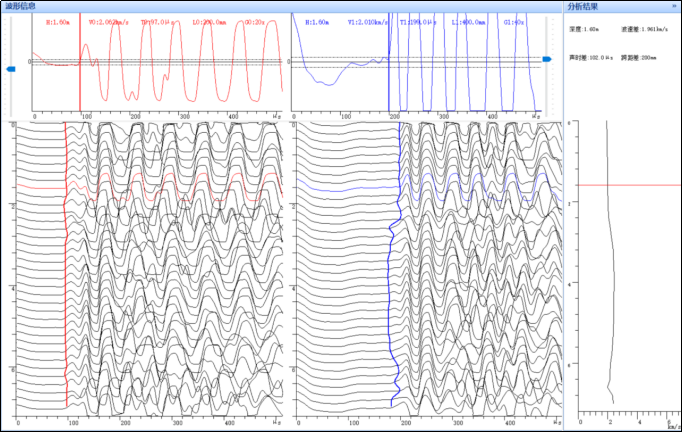The image size is (683, 432).
Task: Click the left blue amplitude slider handle
Action: 11,69
